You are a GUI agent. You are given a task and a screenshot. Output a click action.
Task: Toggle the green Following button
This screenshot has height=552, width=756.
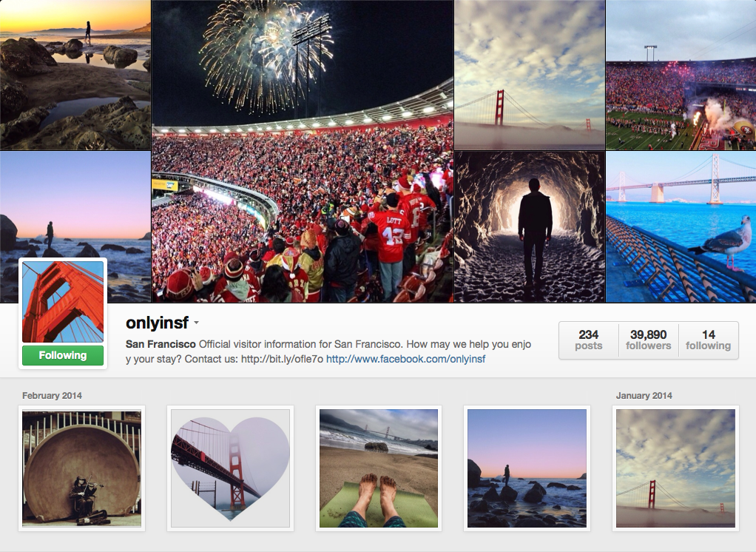(63, 355)
